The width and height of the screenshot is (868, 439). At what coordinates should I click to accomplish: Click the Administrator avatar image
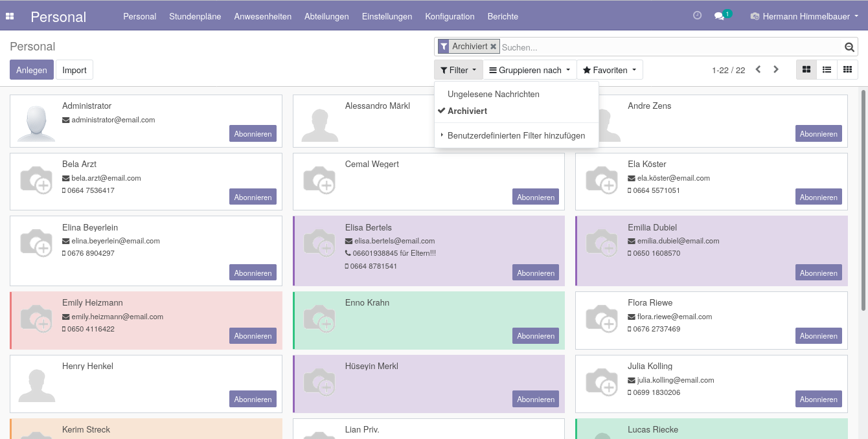point(36,122)
